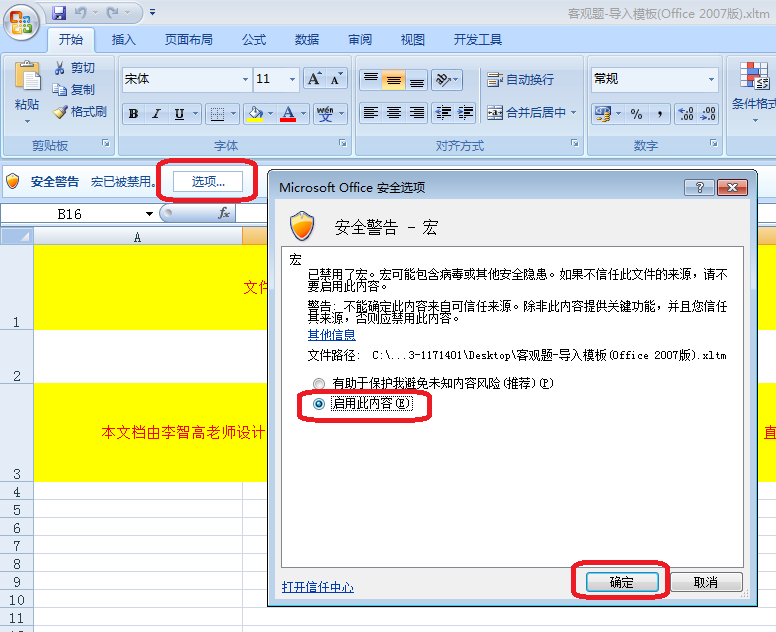Click the Undo arrow in quick access toolbar
Image resolution: width=776 pixels, height=632 pixels.
click(81, 13)
